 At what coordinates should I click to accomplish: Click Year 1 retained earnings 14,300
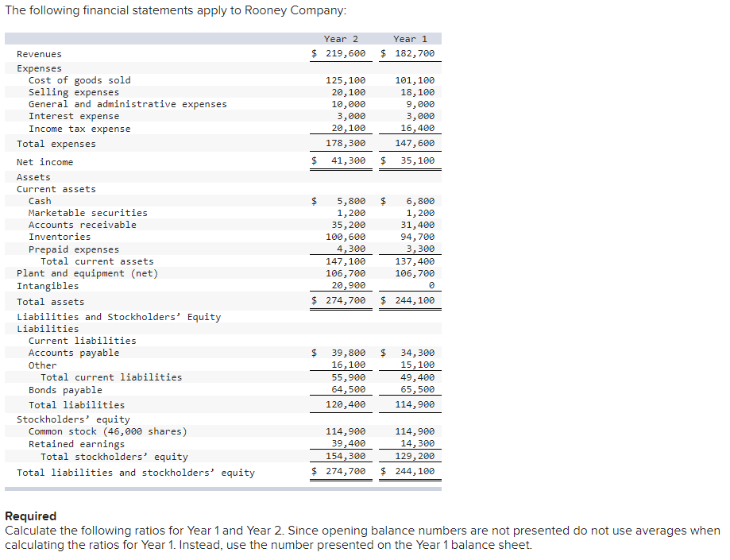coord(418,443)
